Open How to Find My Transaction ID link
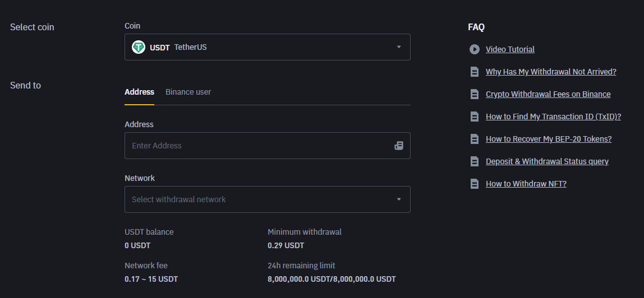Viewport: 644px width, 298px height. (553, 117)
